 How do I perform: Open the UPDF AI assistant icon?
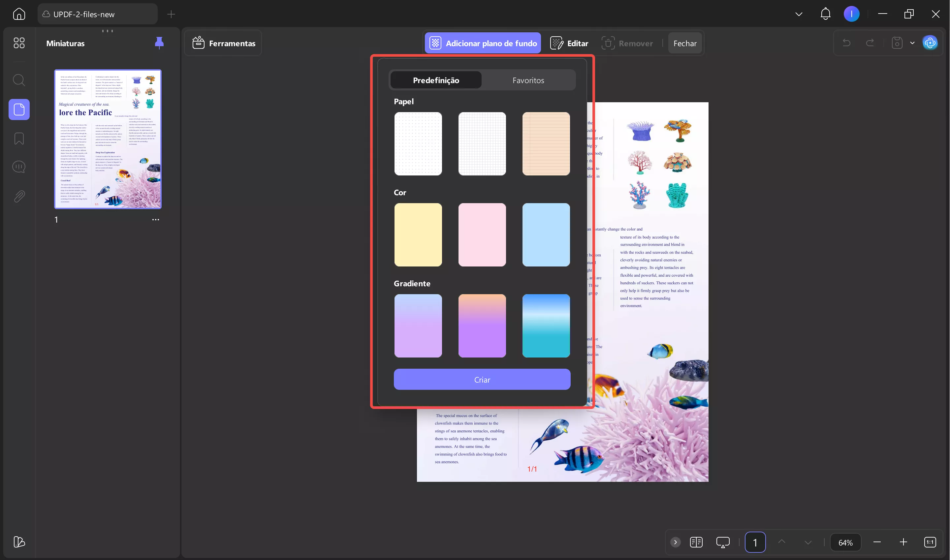(x=930, y=43)
